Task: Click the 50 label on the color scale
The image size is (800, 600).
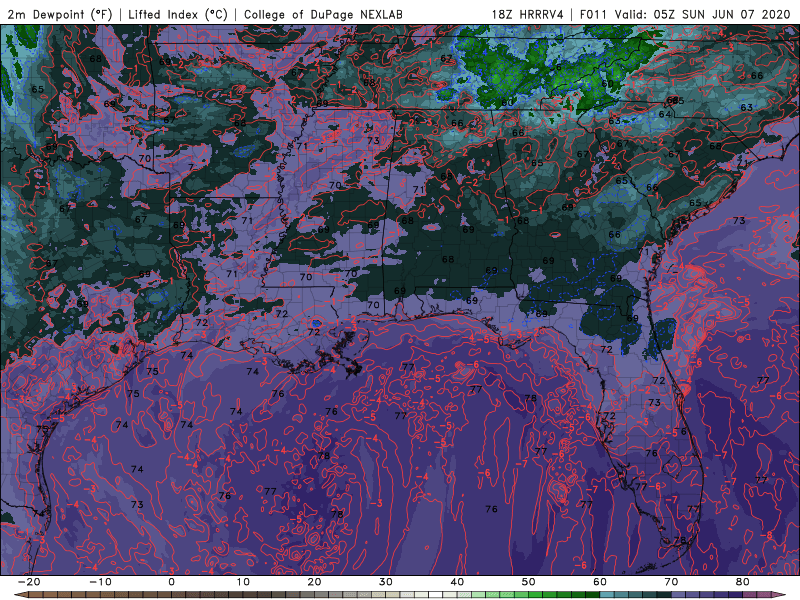Action: tap(529, 582)
